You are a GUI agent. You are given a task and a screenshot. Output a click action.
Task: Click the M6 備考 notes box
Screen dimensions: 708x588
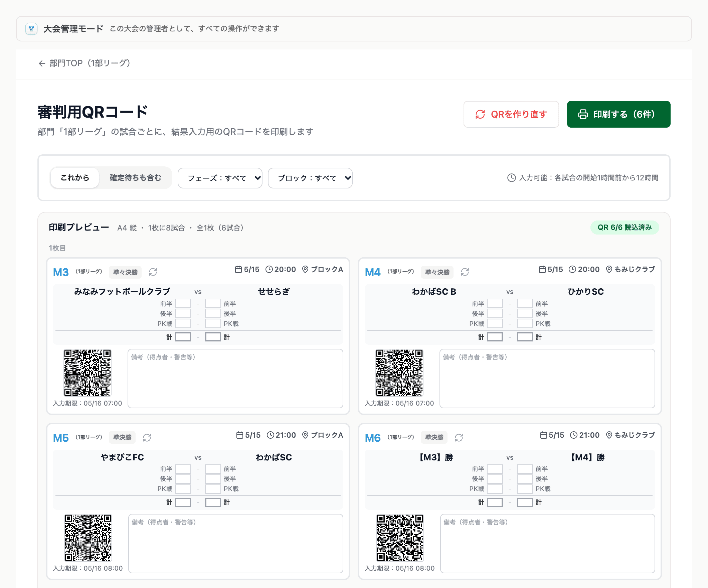click(x=547, y=544)
